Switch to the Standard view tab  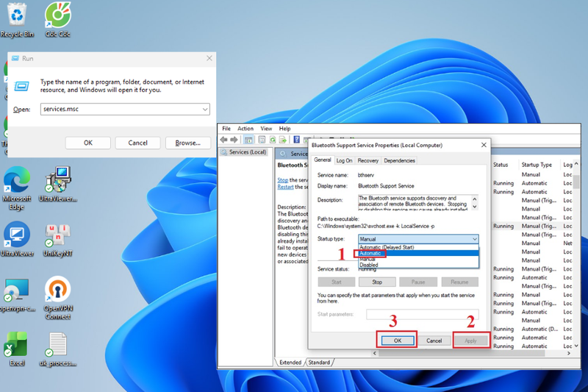tap(319, 363)
